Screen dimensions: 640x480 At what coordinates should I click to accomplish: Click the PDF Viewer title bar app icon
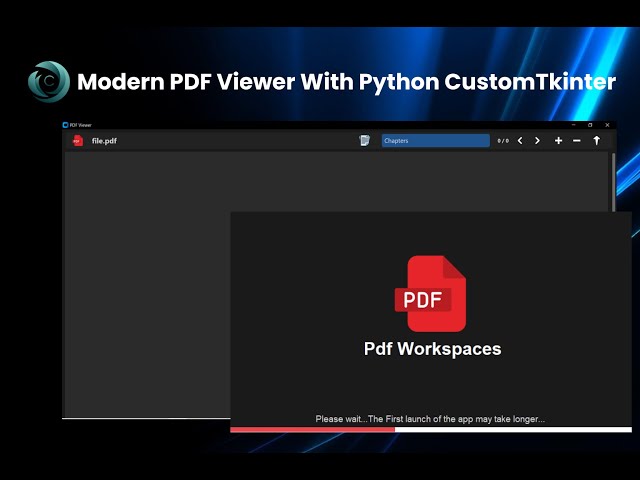65,125
